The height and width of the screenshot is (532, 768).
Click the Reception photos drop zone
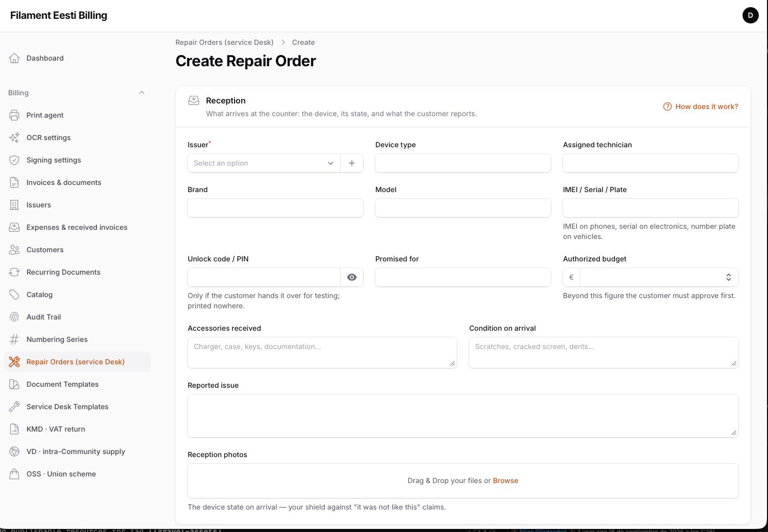(x=463, y=481)
